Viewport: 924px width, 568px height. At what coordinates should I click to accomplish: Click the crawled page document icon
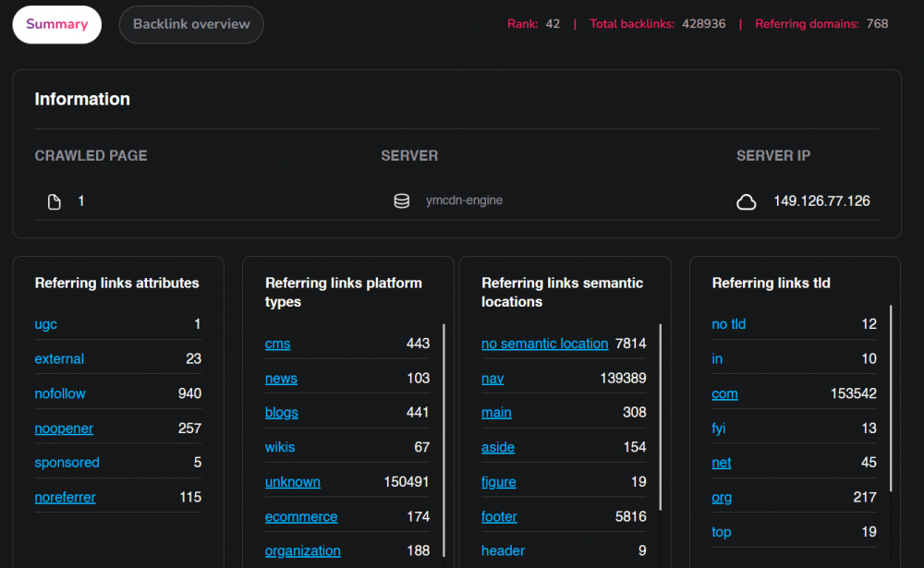55,201
